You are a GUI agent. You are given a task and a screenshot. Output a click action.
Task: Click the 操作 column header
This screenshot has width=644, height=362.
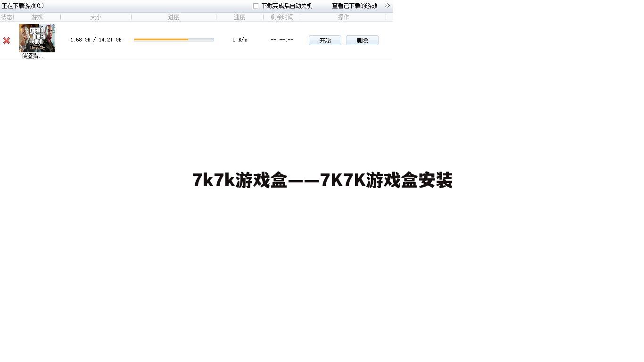343,17
